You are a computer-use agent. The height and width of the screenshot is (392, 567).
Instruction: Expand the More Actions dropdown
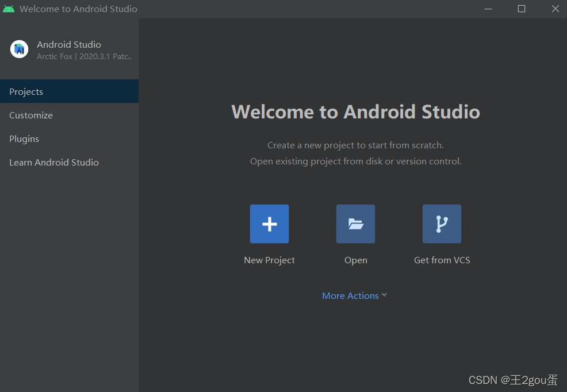tap(354, 295)
